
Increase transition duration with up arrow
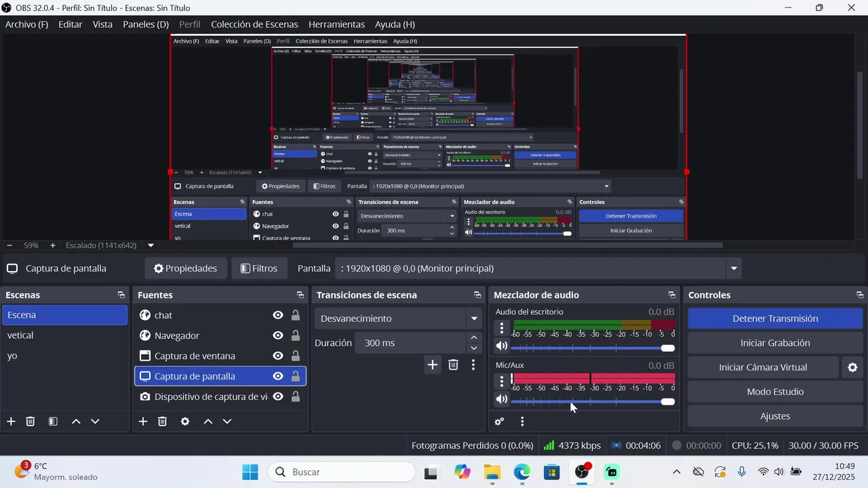[x=474, y=338]
